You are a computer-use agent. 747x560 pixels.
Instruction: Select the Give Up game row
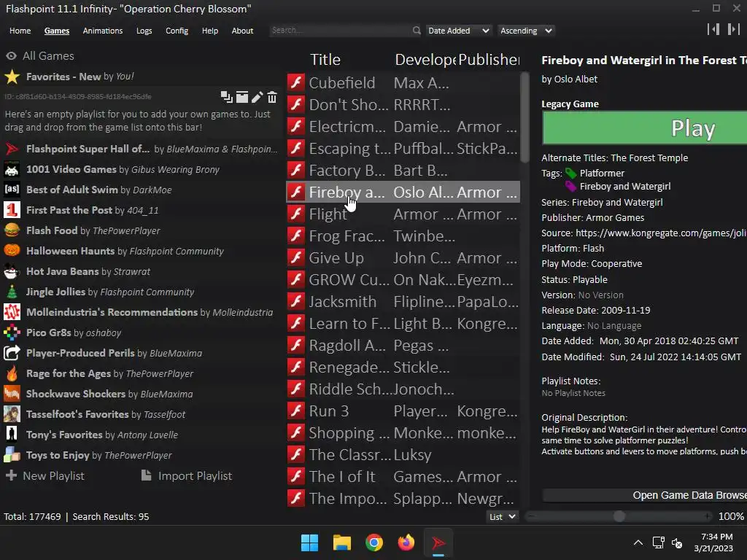click(403, 257)
